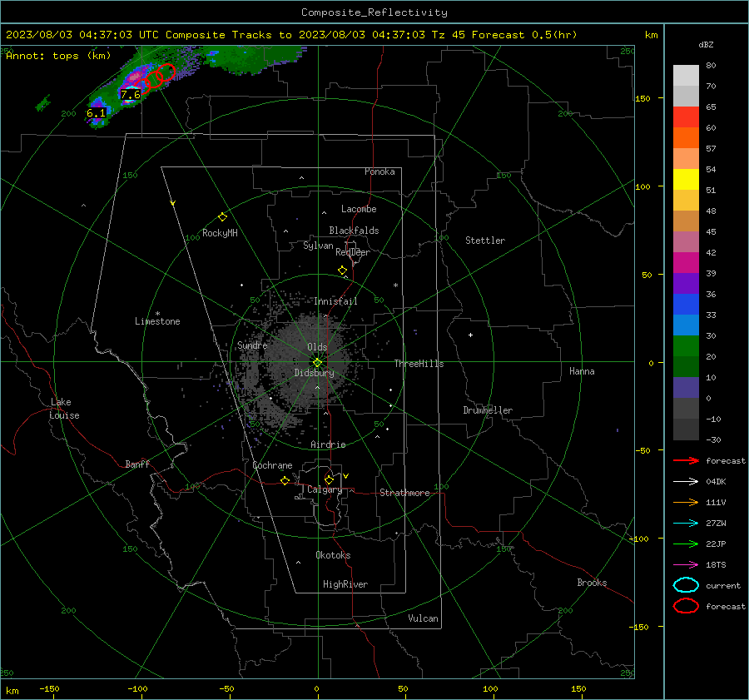Screen dimensions: 749x700
Task: Click the Olds label
Action: pos(317,347)
